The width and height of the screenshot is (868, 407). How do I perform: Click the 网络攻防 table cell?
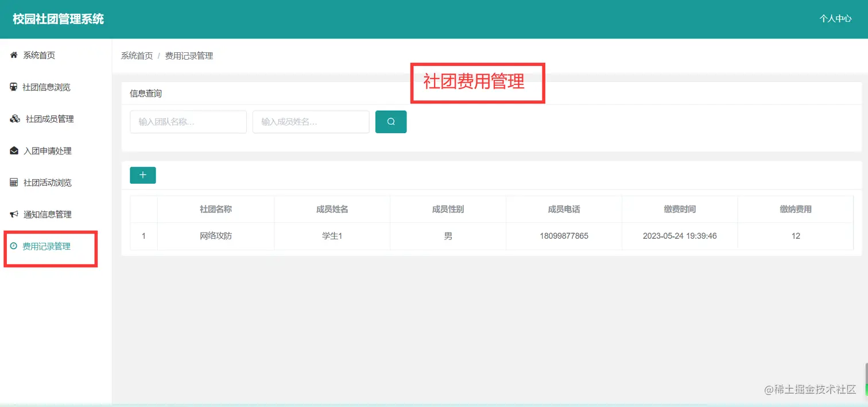[216, 236]
